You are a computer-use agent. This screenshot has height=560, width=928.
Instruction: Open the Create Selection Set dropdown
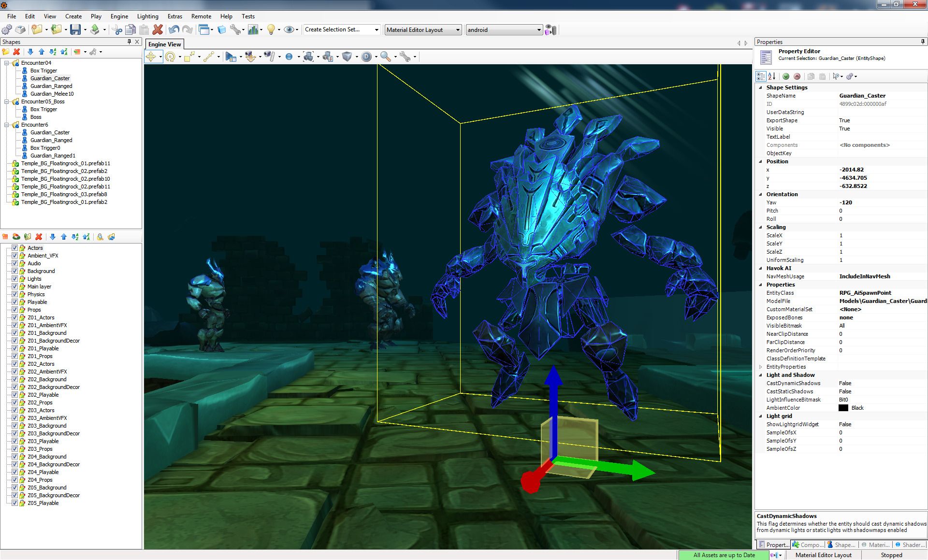click(x=377, y=29)
